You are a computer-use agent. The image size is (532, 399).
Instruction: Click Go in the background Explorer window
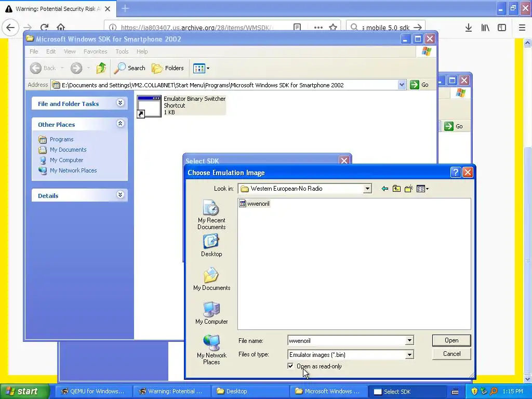click(454, 126)
